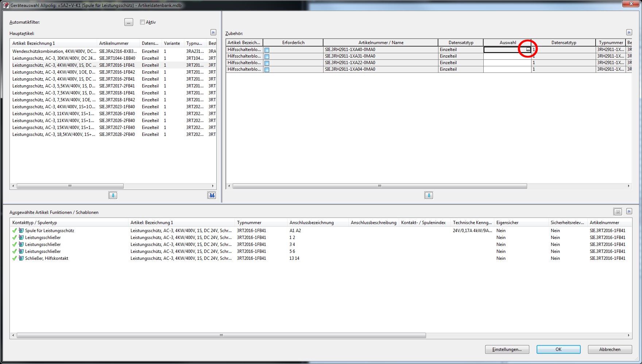Click the delete icon above selected articles table

pos(618,212)
